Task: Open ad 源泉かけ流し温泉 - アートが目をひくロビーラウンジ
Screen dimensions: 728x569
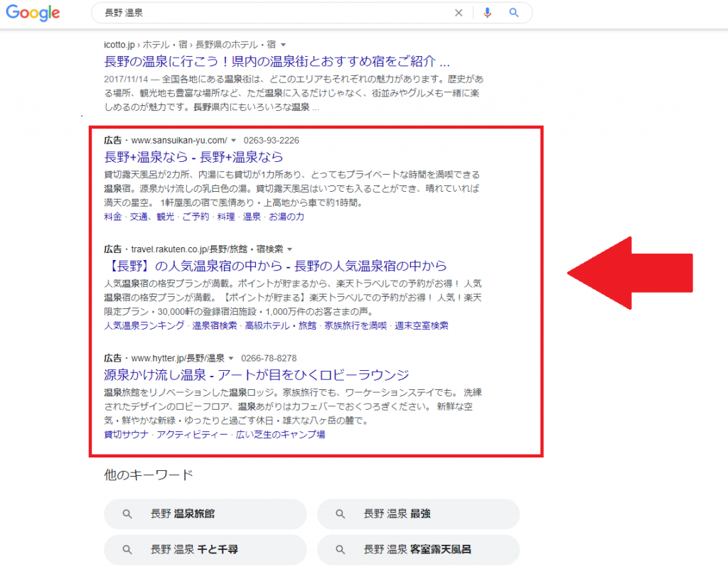Action: tap(256, 374)
